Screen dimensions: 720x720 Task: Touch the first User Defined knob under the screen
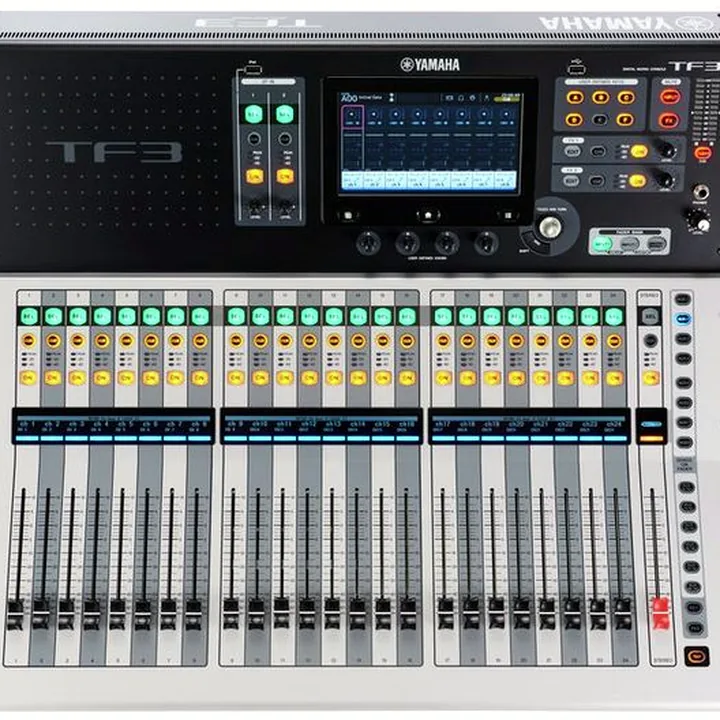click(368, 242)
